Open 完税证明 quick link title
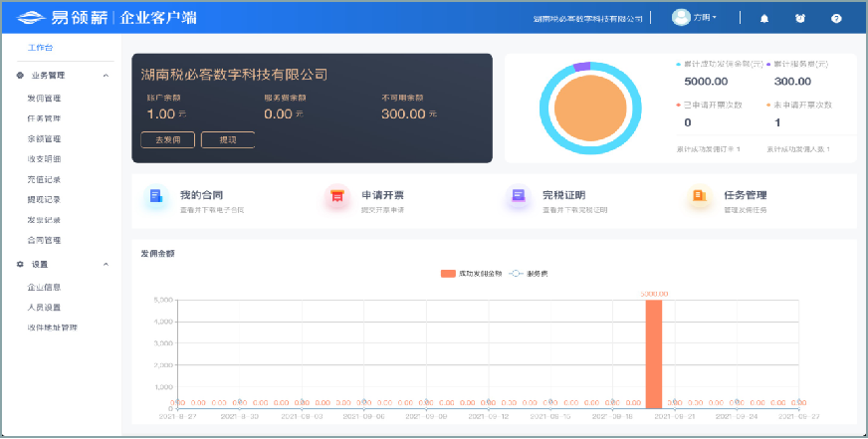The image size is (868, 439). (x=564, y=195)
